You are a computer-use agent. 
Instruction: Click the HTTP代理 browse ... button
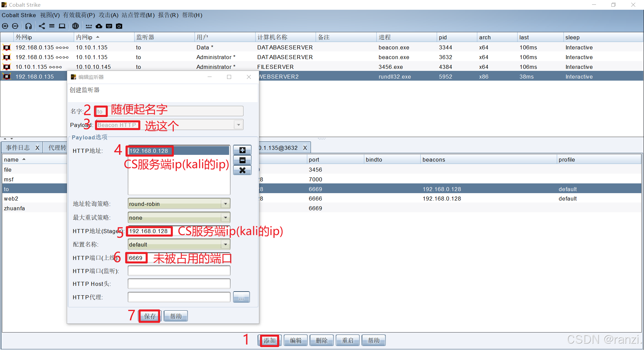(241, 297)
